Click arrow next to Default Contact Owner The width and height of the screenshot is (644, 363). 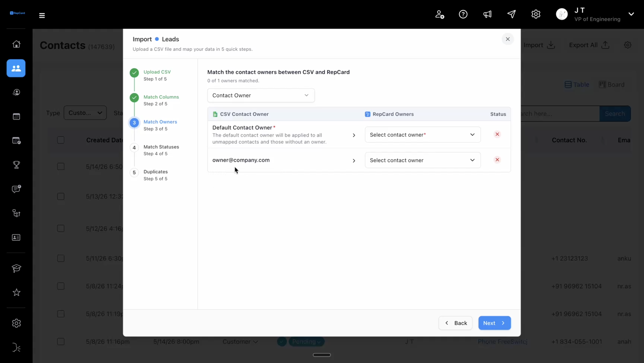(x=354, y=135)
